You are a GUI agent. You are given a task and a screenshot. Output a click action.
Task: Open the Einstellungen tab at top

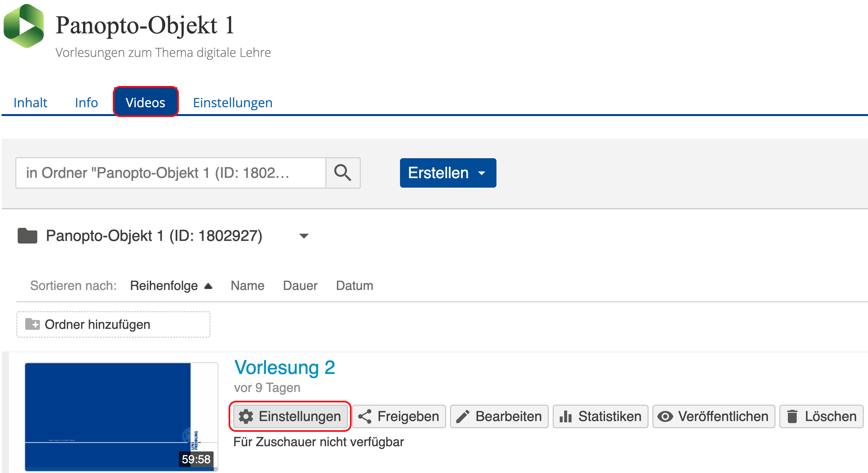pos(233,102)
